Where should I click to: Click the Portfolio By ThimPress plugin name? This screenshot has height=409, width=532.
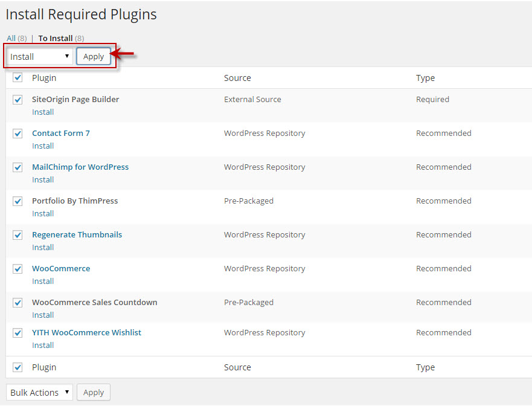[x=75, y=201]
